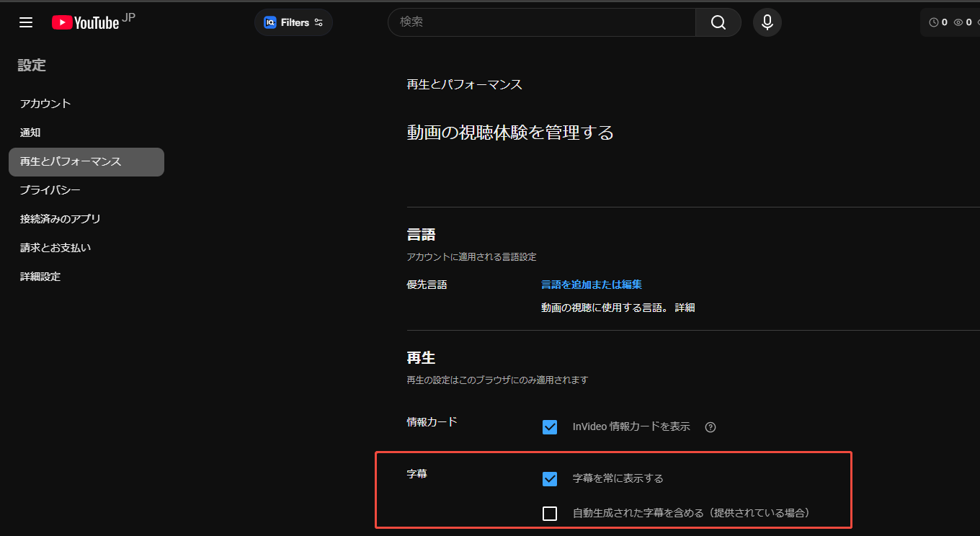Open the hamburger navigation menu

click(26, 22)
